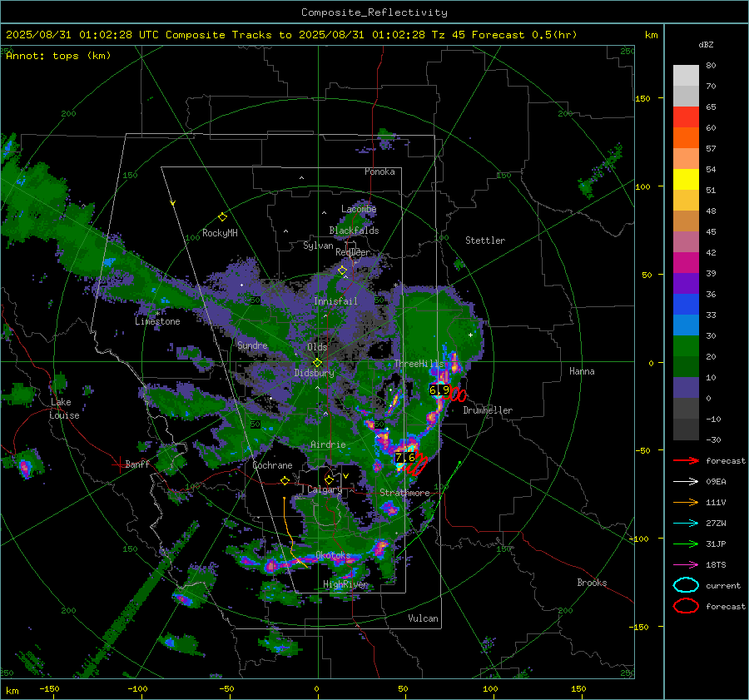This screenshot has width=749, height=700.
Task: Click the yellow diamond marker above Calgary
Action: click(329, 479)
